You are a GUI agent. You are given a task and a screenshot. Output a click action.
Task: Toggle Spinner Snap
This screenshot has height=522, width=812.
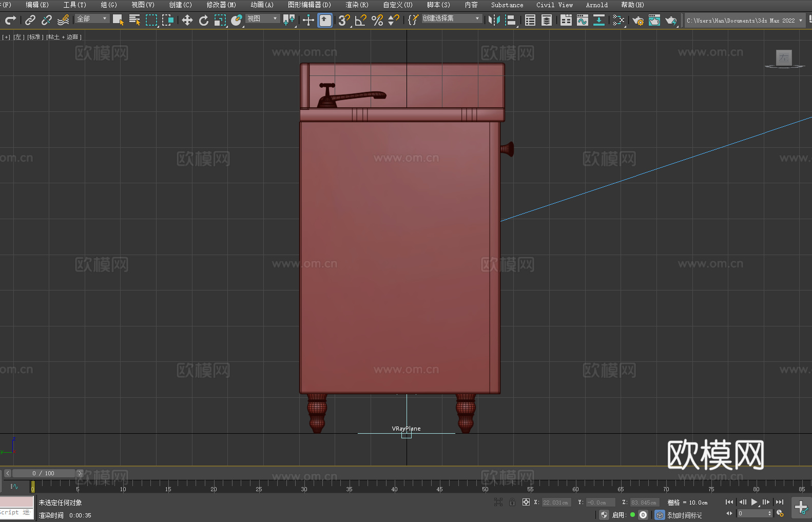click(394, 20)
